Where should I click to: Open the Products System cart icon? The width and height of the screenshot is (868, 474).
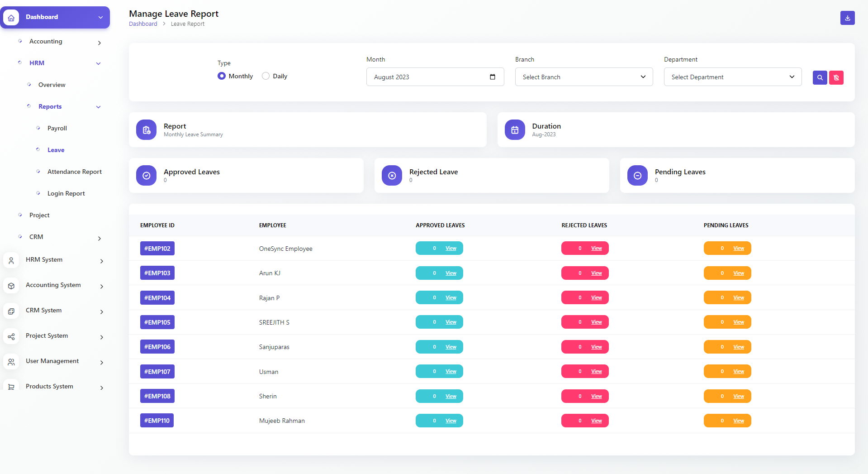(x=11, y=386)
